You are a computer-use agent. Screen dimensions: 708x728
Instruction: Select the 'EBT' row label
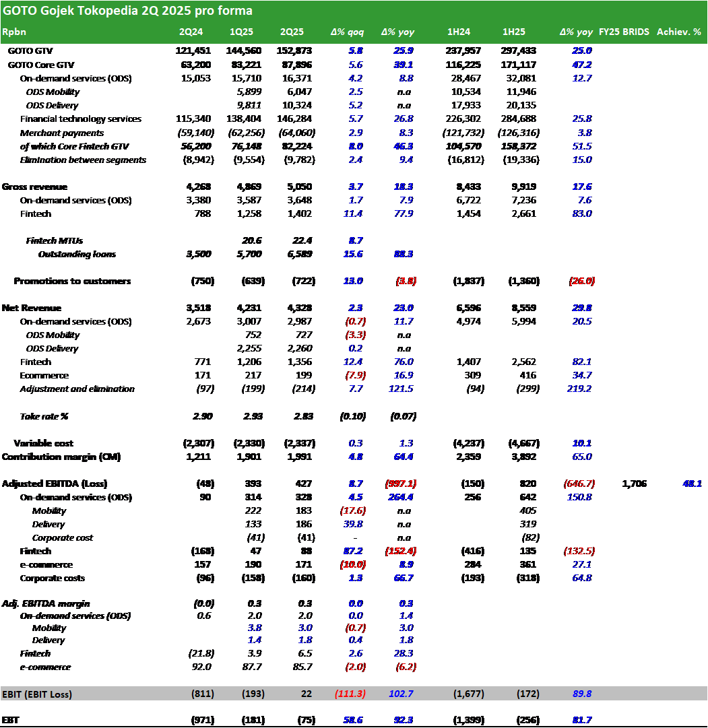[x=11, y=720]
